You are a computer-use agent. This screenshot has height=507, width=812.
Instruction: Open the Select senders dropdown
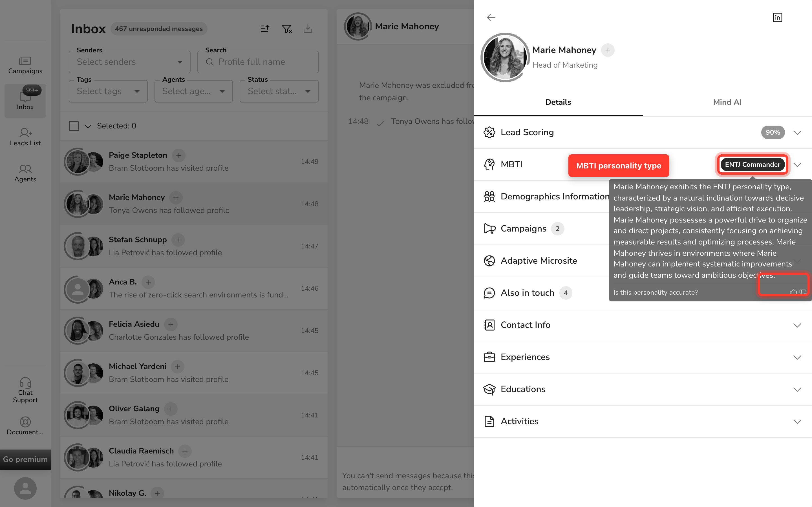coord(129,62)
